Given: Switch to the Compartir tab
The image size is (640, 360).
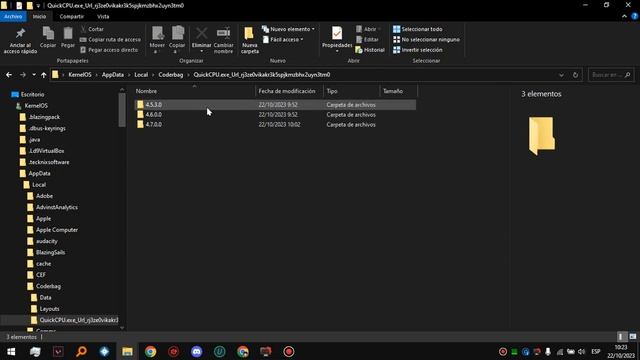Looking at the screenshot, I should coord(71,17).
